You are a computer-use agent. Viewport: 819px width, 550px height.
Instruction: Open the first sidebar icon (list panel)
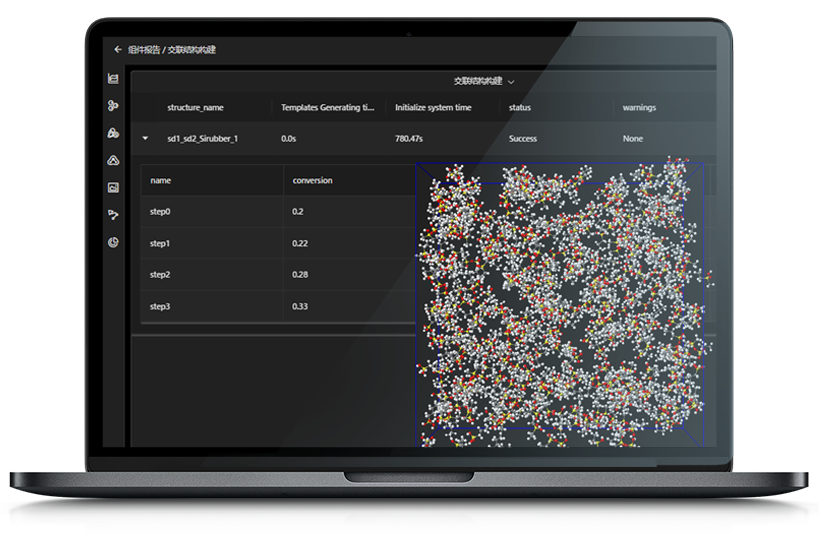[113, 78]
